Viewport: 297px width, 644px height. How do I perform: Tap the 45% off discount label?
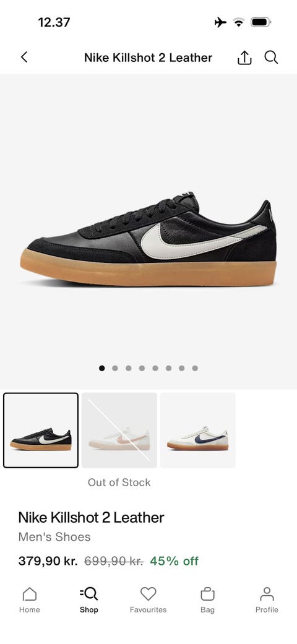click(174, 560)
